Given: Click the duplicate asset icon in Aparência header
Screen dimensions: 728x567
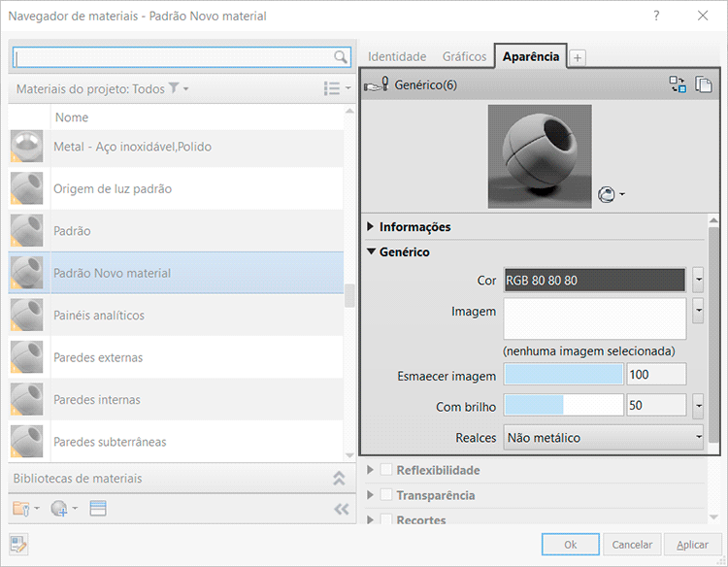Looking at the screenshot, I should coord(704,84).
